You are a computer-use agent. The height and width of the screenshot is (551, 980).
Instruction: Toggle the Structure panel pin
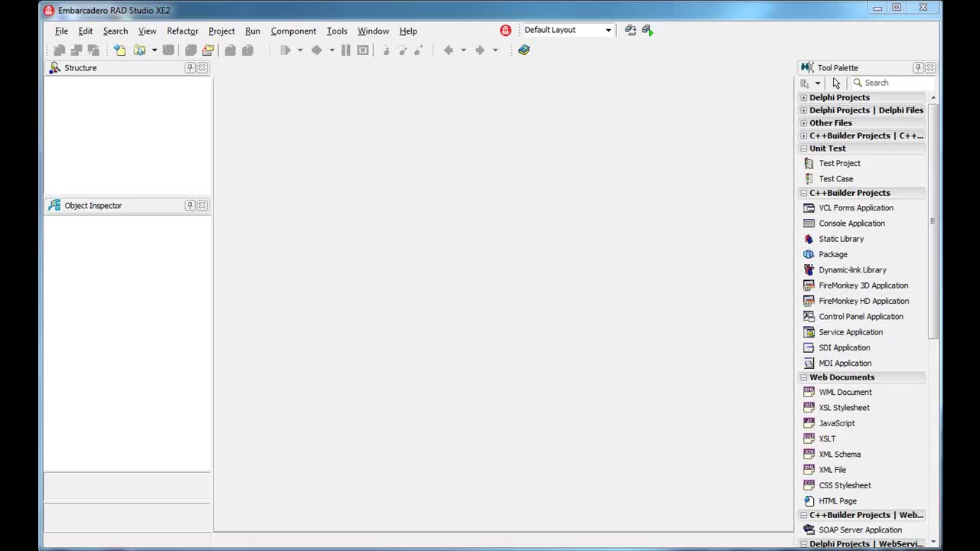point(190,67)
